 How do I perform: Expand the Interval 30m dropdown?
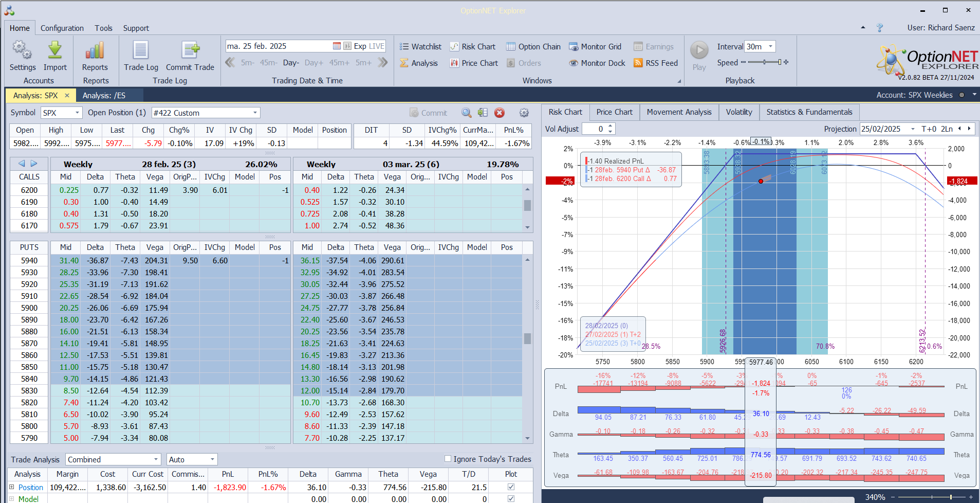[x=770, y=47]
